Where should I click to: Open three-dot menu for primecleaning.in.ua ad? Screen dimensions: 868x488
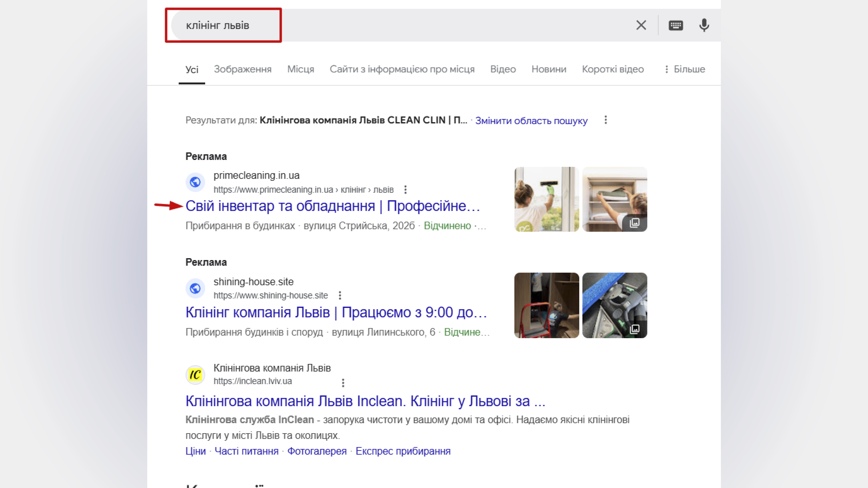tap(405, 190)
